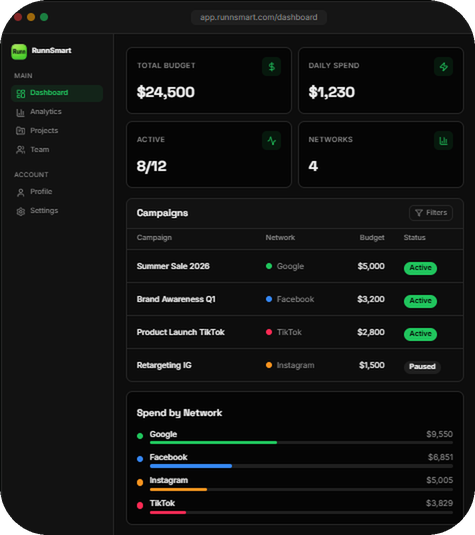Select the Product Launch TikTok campaign
Screen dimensions: 475x535
[x=181, y=332]
